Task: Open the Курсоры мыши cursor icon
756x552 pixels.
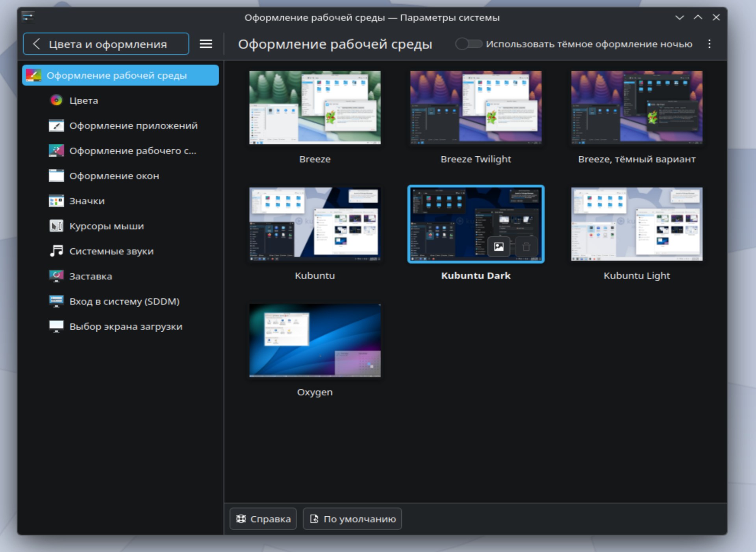Action: (56, 226)
